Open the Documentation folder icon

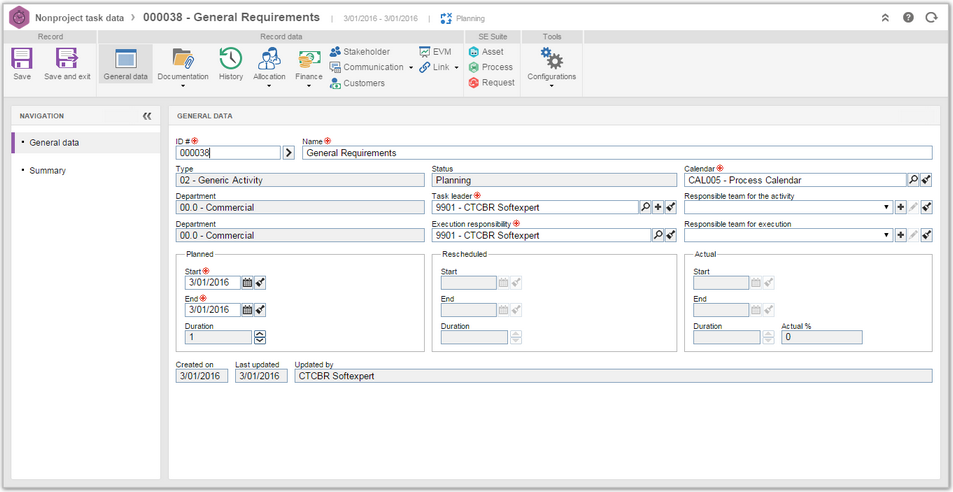183,59
